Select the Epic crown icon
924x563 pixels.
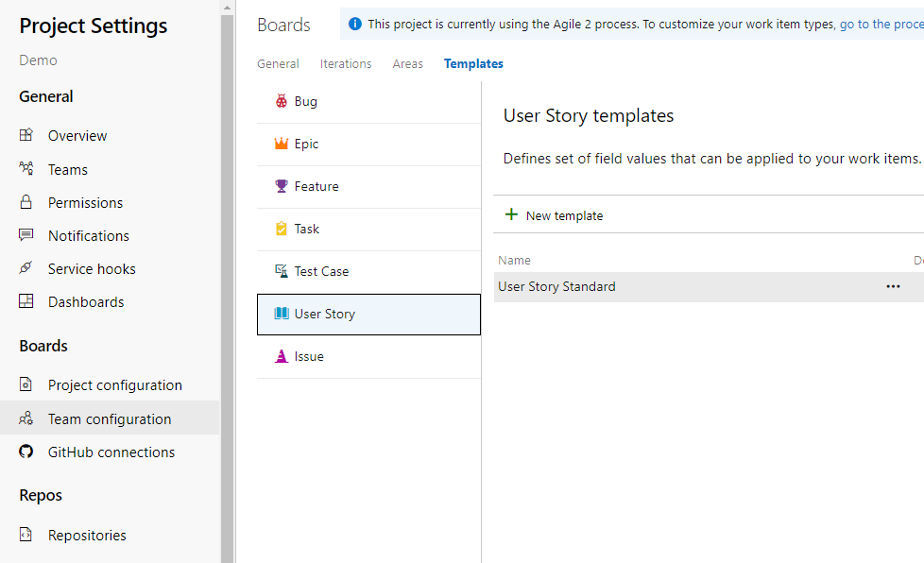282,144
